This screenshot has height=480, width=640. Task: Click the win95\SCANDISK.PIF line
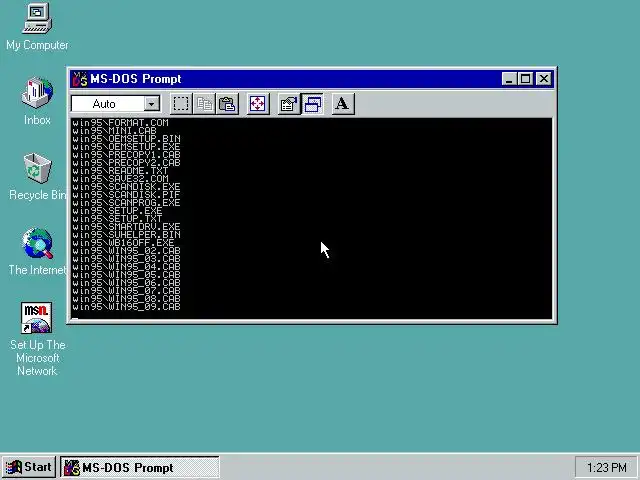click(x=127, y=195)
